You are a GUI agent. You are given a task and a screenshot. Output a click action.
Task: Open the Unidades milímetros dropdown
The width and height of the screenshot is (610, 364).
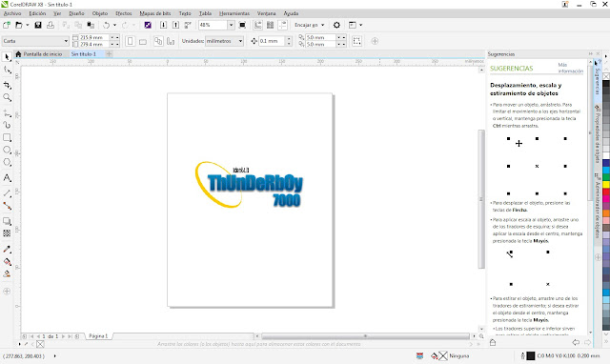tap(224, 41)
